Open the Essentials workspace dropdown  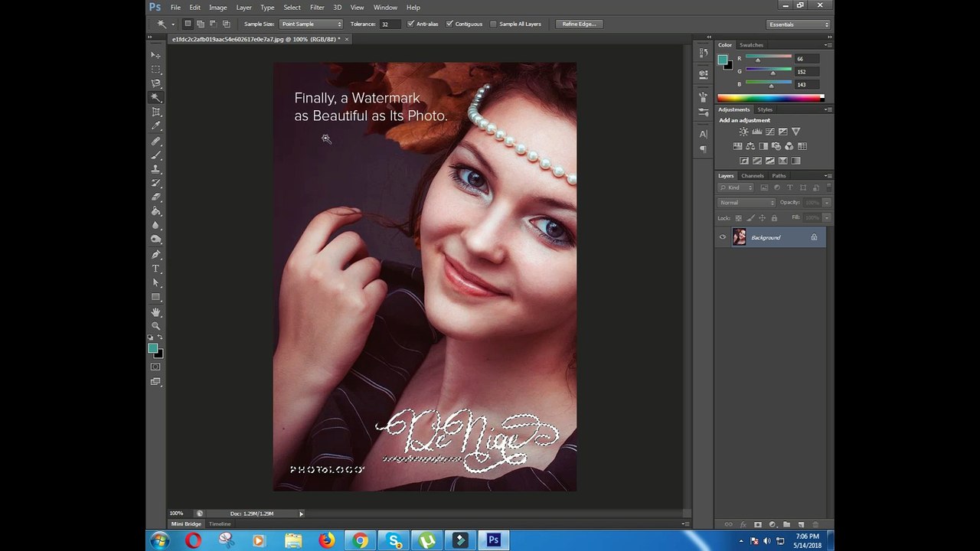(799, 24)
